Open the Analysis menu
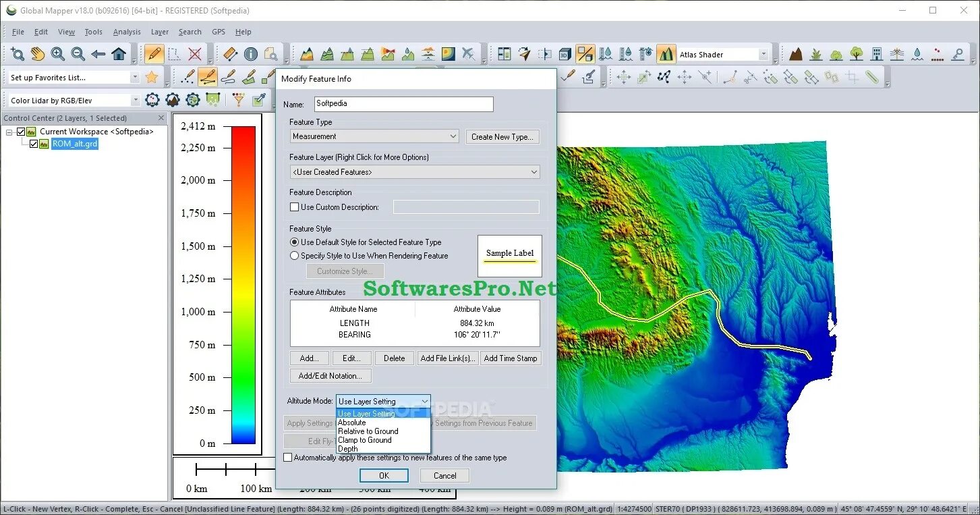The image size is (980, 515). (127, 32)
